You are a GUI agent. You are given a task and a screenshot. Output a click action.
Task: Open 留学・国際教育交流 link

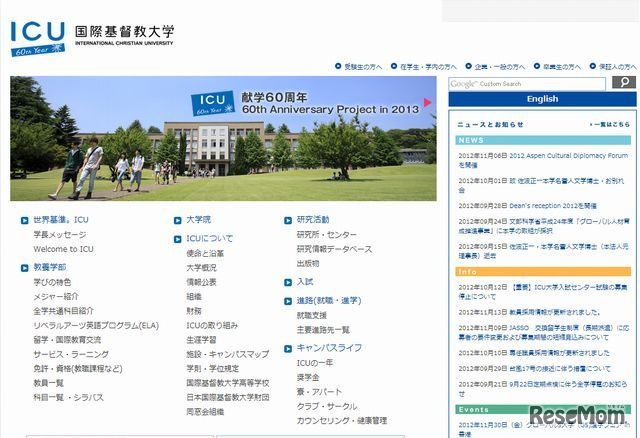[x=67, y=340]
